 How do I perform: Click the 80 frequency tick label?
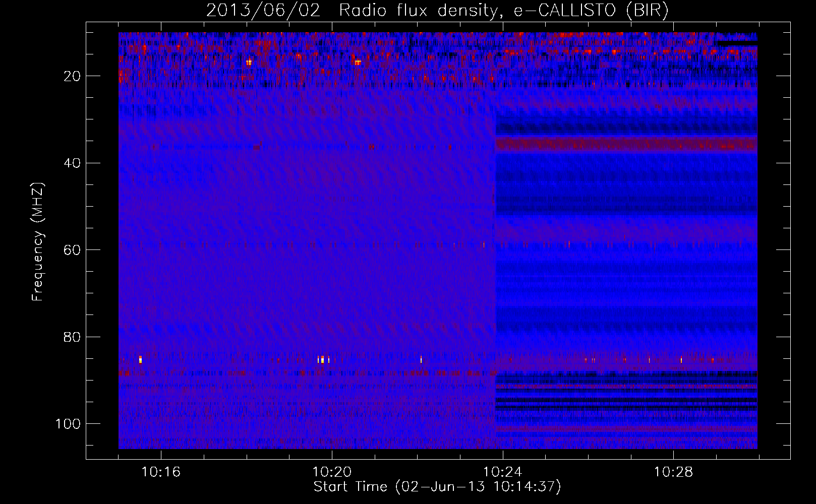point(72,337)
